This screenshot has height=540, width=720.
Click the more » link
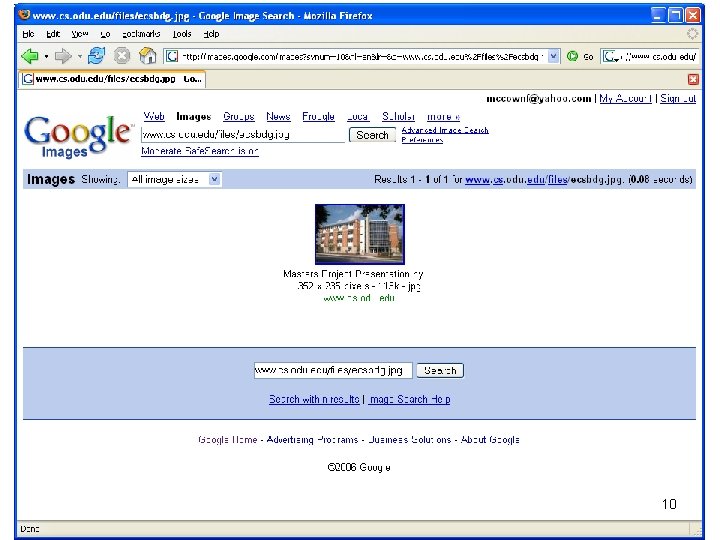click(x=443, y=117)
